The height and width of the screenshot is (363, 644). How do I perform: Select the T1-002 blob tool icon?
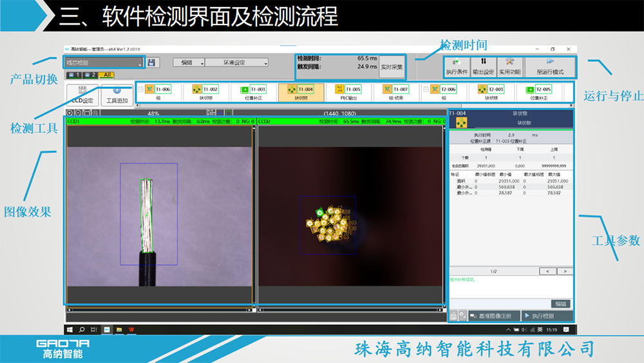pos(196,89)
